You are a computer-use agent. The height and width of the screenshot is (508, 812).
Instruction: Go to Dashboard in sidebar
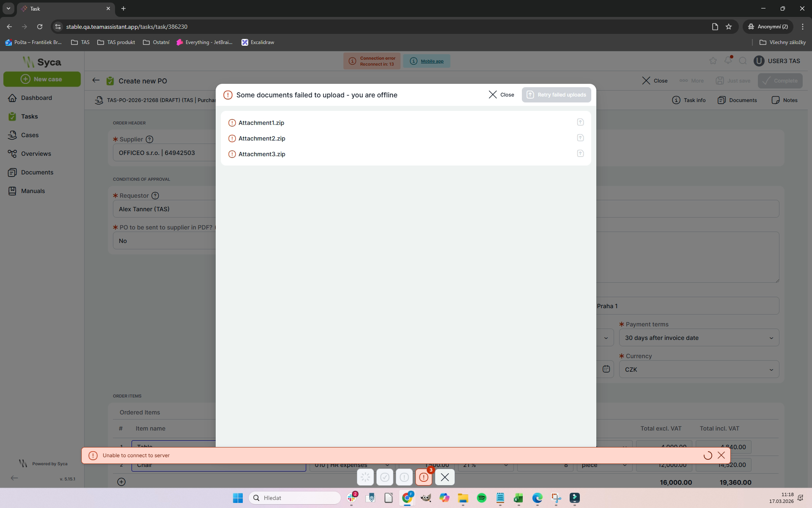click(36, 98)
